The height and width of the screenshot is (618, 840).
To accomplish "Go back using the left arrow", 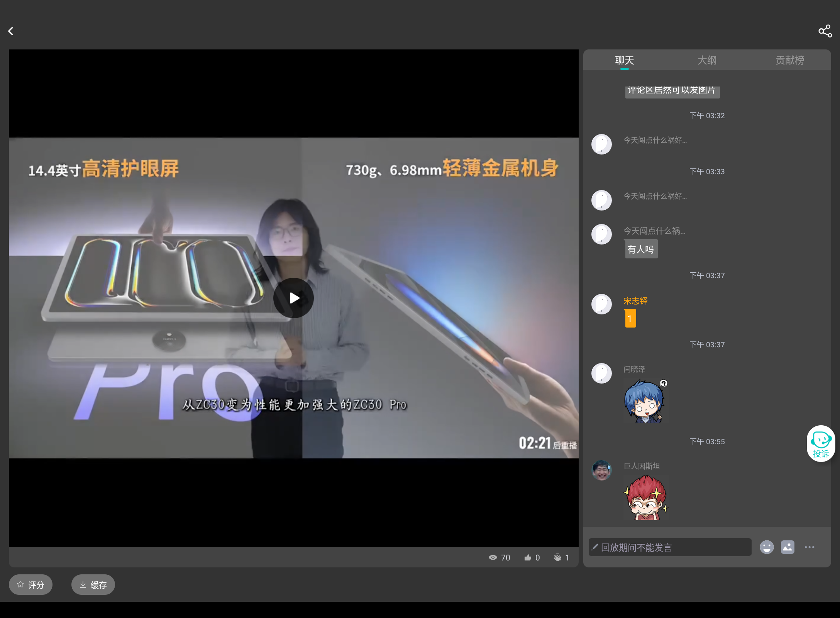I will 11,31.
